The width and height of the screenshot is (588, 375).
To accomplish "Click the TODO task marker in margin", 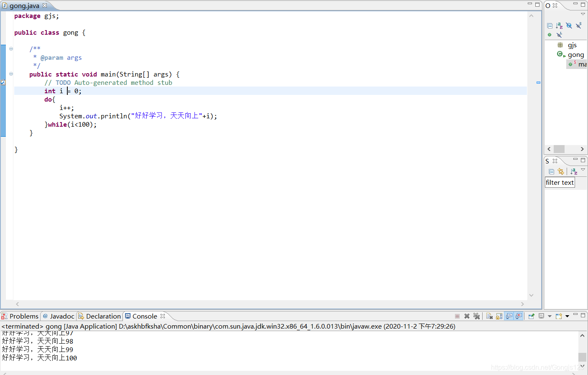I will pos(3,82).
